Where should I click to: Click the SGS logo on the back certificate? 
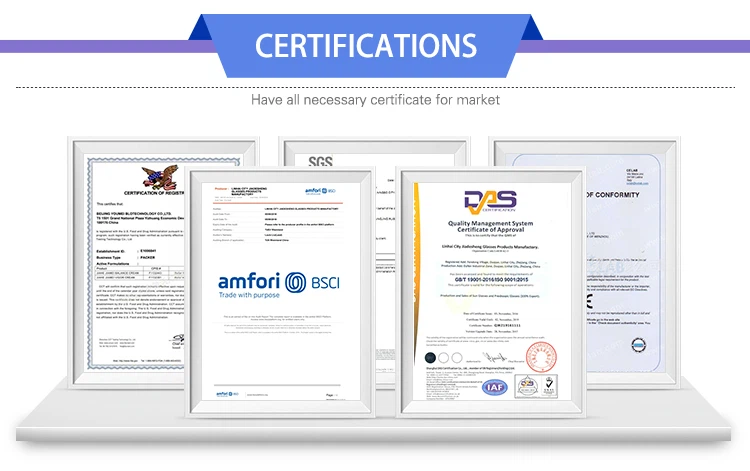(x=320, y=162)
